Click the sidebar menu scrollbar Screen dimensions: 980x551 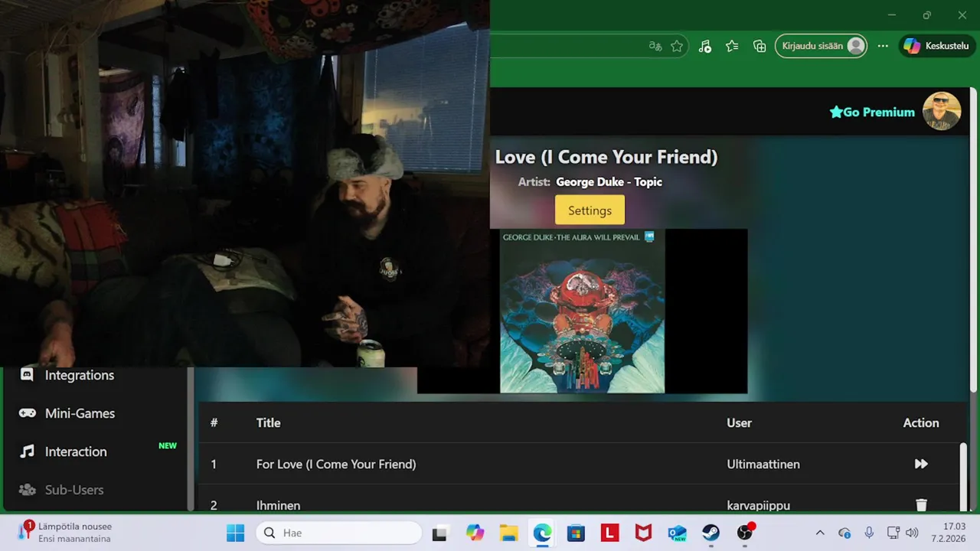[x=191, y=439]
